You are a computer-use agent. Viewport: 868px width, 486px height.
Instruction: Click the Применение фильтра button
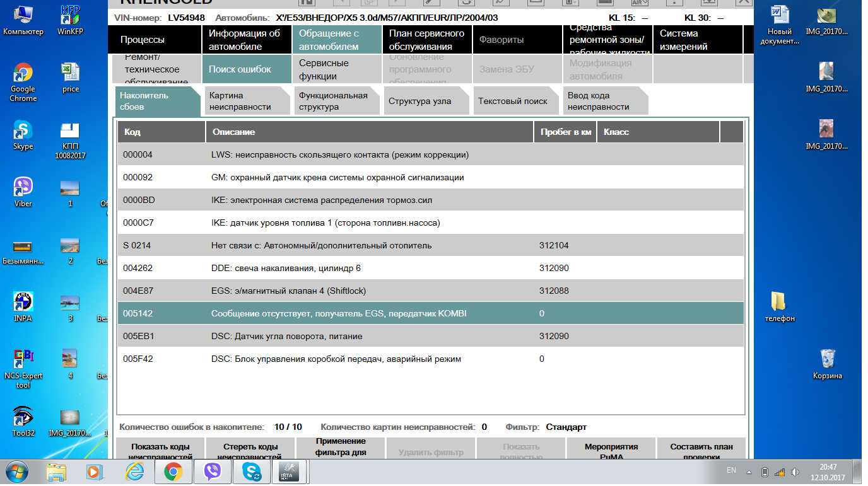click(341, 449)
